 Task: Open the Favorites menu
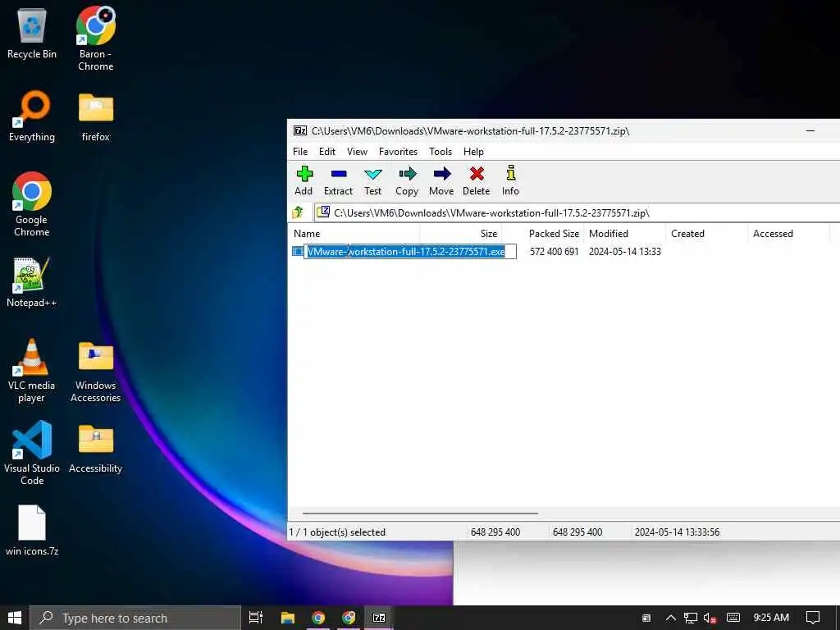point(398,152)
